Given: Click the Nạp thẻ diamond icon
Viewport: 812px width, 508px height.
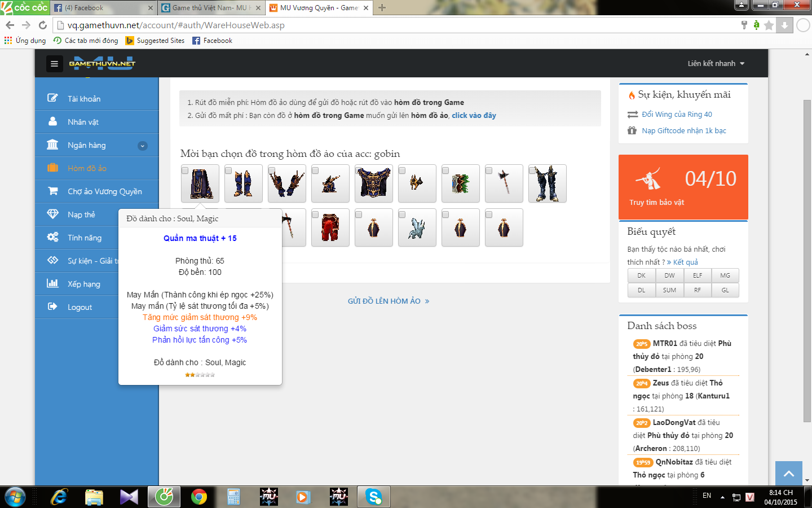Looking at the screenshot, I should coord(52,214).
